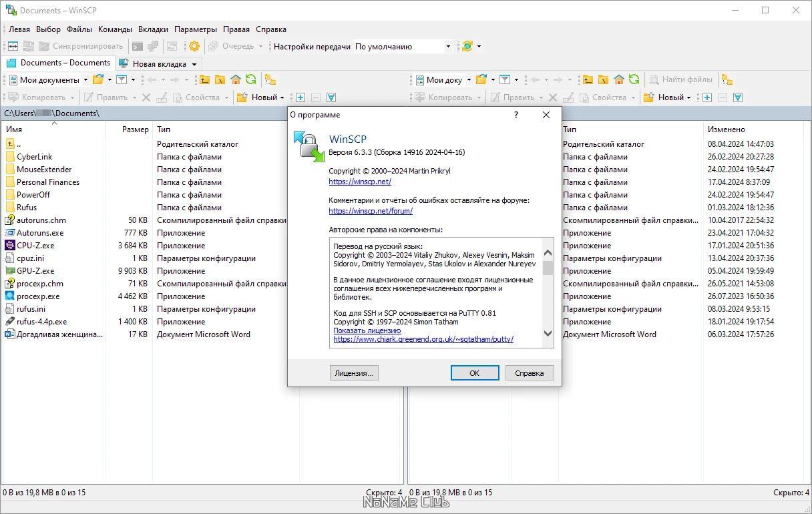Expand dropdown arrow next to refresh icon in main toolbar
The image size is (812, 514).
tap(479, 46)
